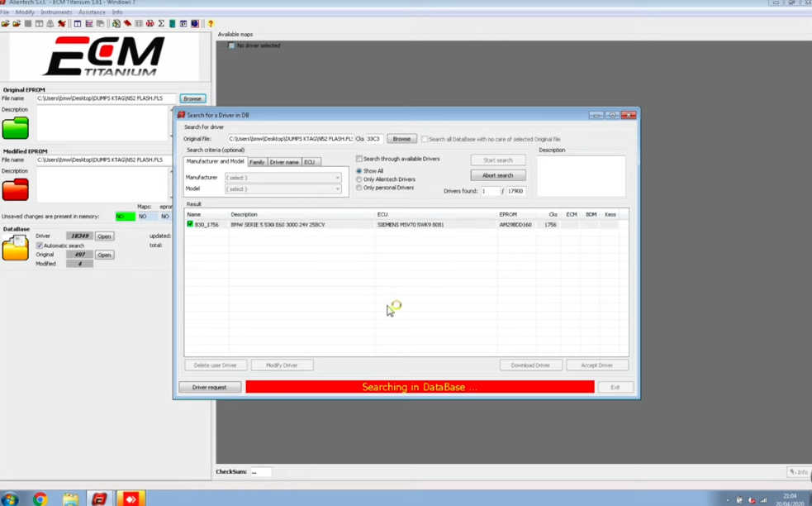Open the Windows Start menu
The width and height of the screenshot is (812, 506).
9,499
